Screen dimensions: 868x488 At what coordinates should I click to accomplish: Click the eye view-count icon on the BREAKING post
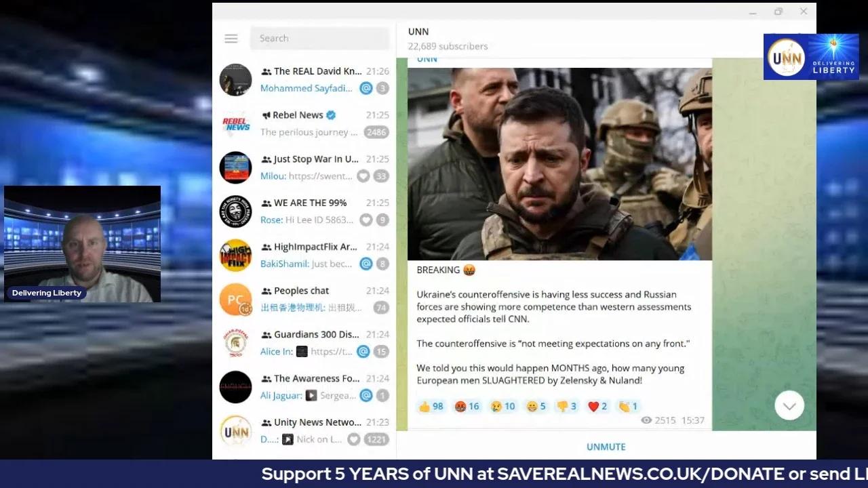point(646,420)
